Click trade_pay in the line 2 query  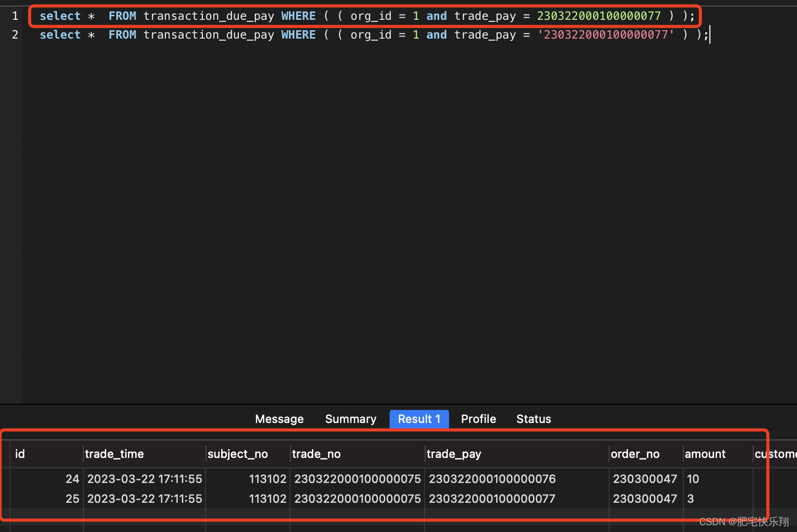pos(485,35)
